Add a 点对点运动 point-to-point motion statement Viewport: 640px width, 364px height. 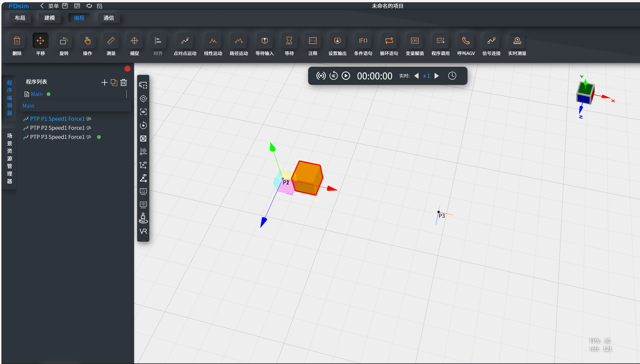pyautogui.click(x=185, y=41)
